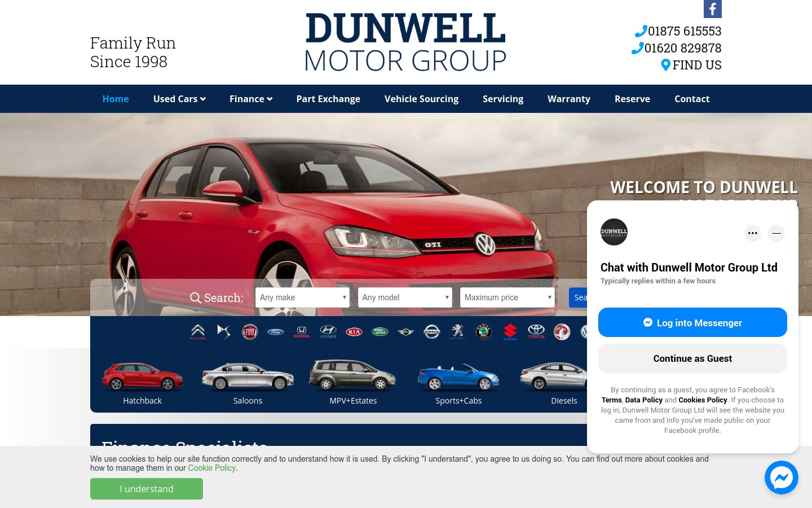Select the Suzuki brand logo
The image size is (812, 508).
510,332
